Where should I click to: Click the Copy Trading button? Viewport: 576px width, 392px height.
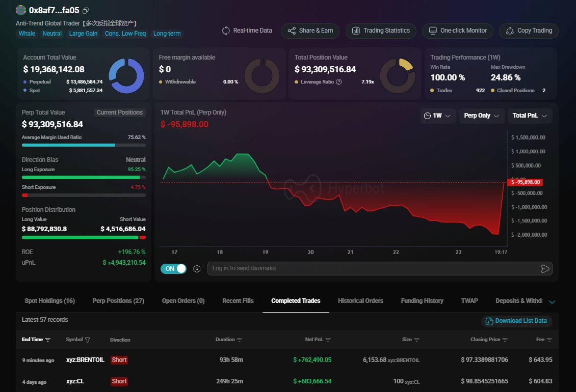[529, 31]
